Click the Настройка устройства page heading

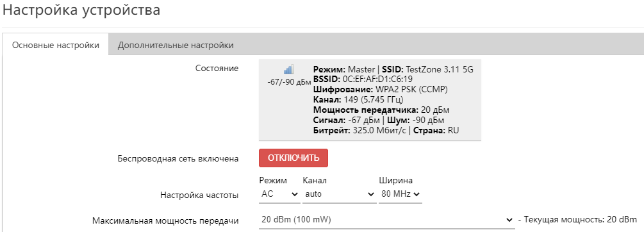click(x=81, y=10)
